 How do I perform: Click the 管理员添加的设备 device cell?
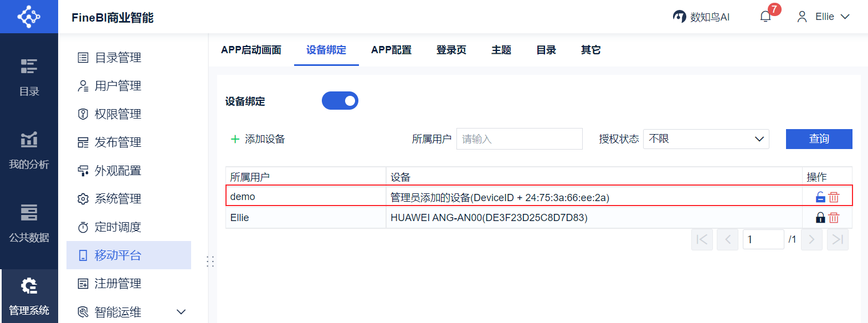594,197
